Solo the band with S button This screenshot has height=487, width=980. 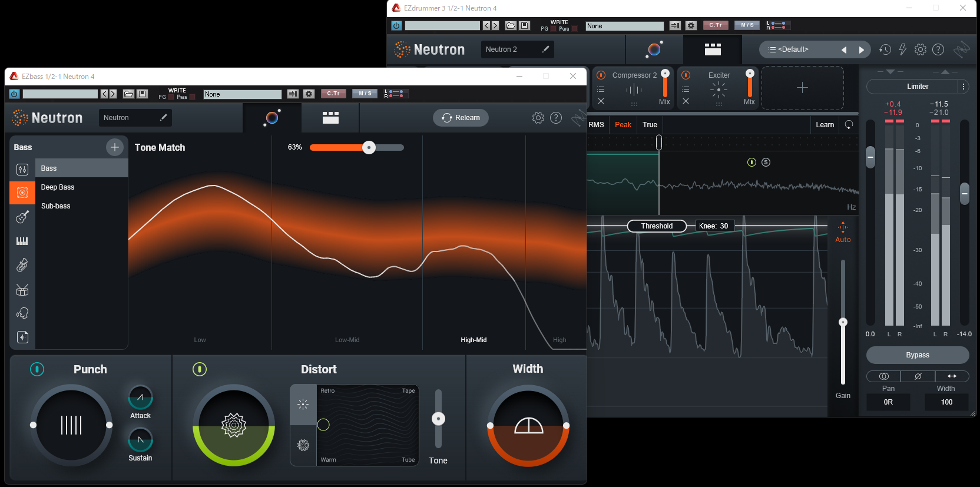[766, 163]
